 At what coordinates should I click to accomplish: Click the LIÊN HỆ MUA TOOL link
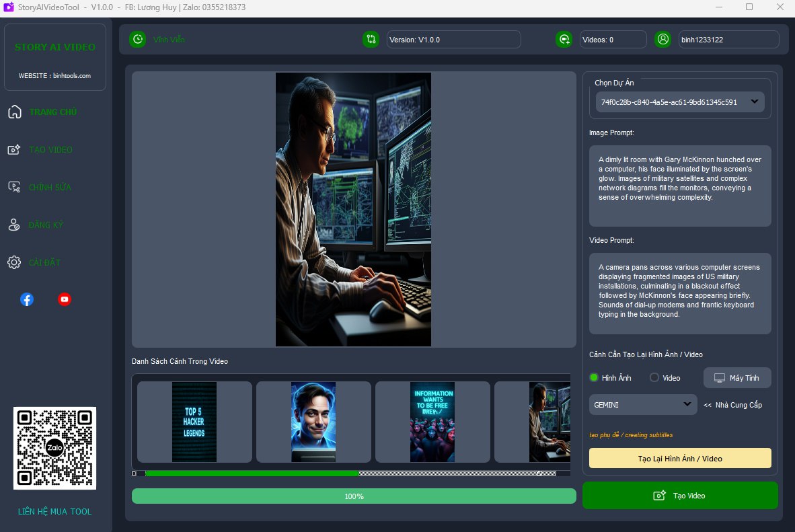tap(54, 511)
